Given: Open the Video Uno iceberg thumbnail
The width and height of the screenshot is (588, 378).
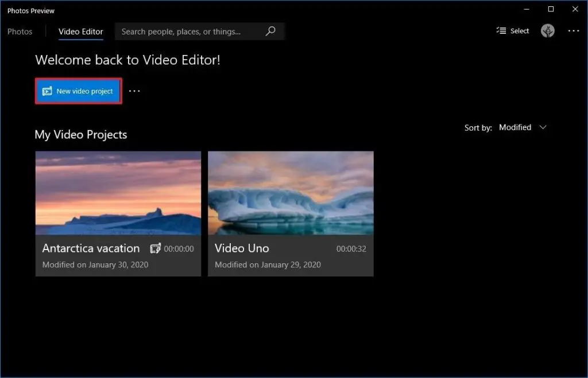Looking at the screenshot, I should tap(291, 193).
